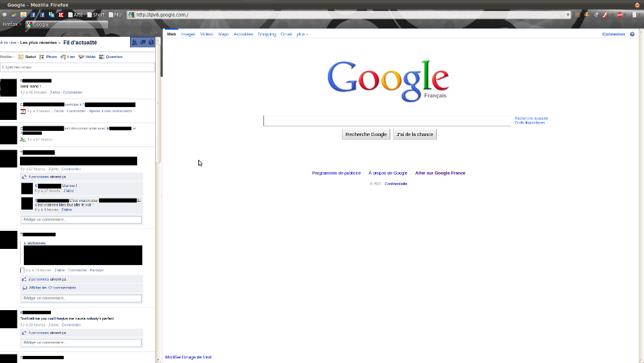Select Actualités in Google navigation bar
This screenshot has width=644, height=363.
pyautogui.click(x=243, y=34)
